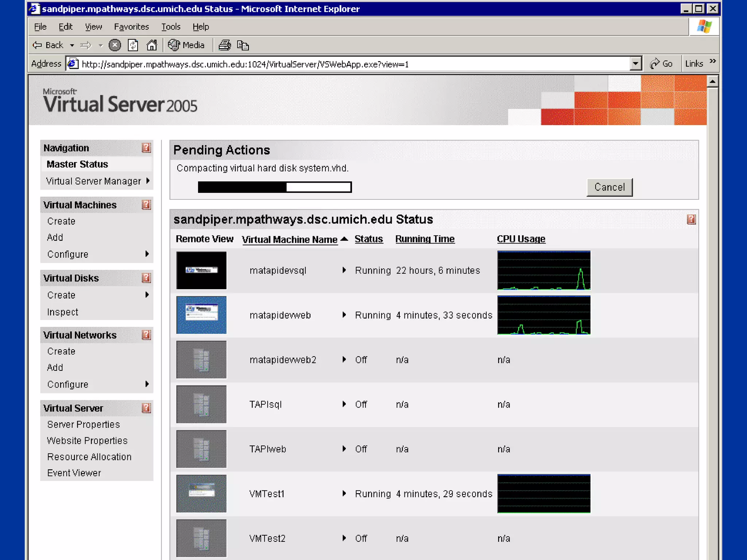Open help icon for Navigation panel
Image resolution: width=747 pixels, height=560 pixels.
click(x=146, y=148)
